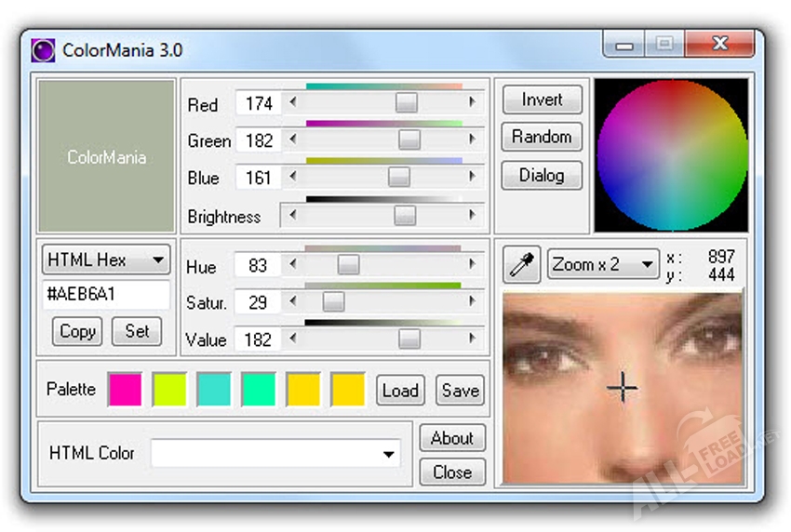
Task: Open the HTML Color name dropdown
Action: (x=388, y=454)
